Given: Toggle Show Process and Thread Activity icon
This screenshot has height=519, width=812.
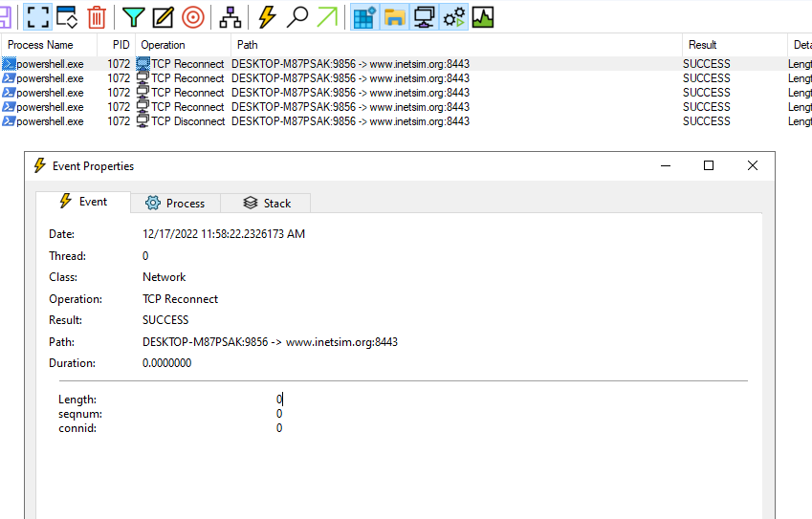Looking at the screenshot, I should pyautogui.click(x=453, y=16).
